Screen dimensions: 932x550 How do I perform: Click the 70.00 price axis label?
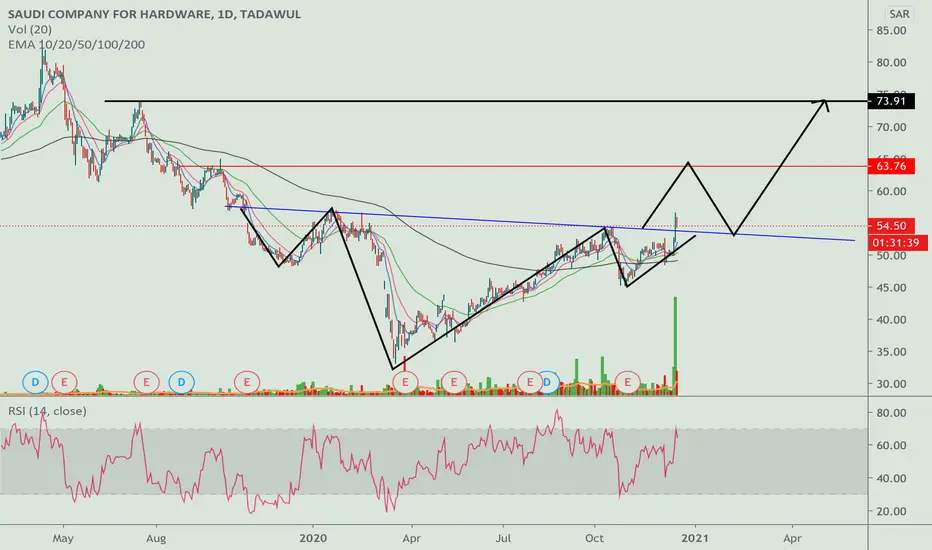click(891, 127)
